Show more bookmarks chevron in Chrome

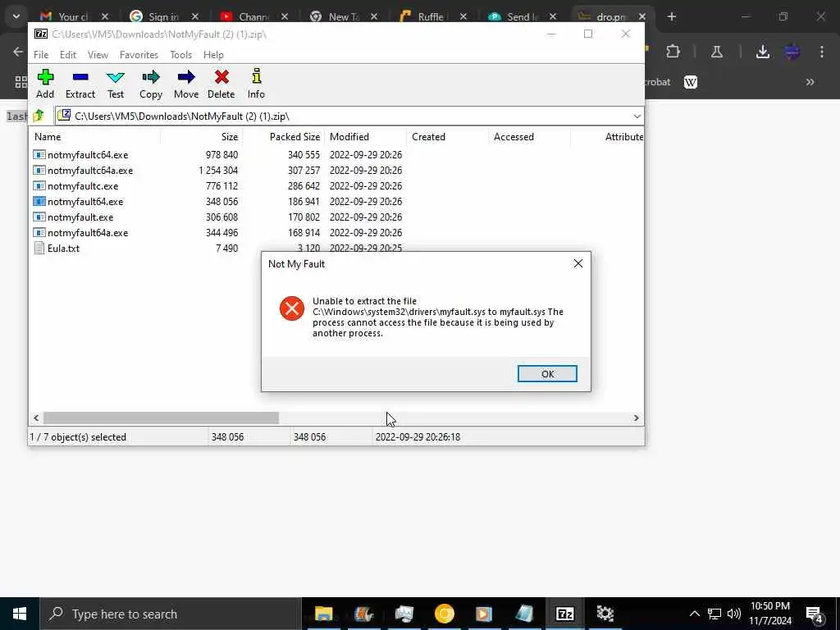[x=810, y=82]
